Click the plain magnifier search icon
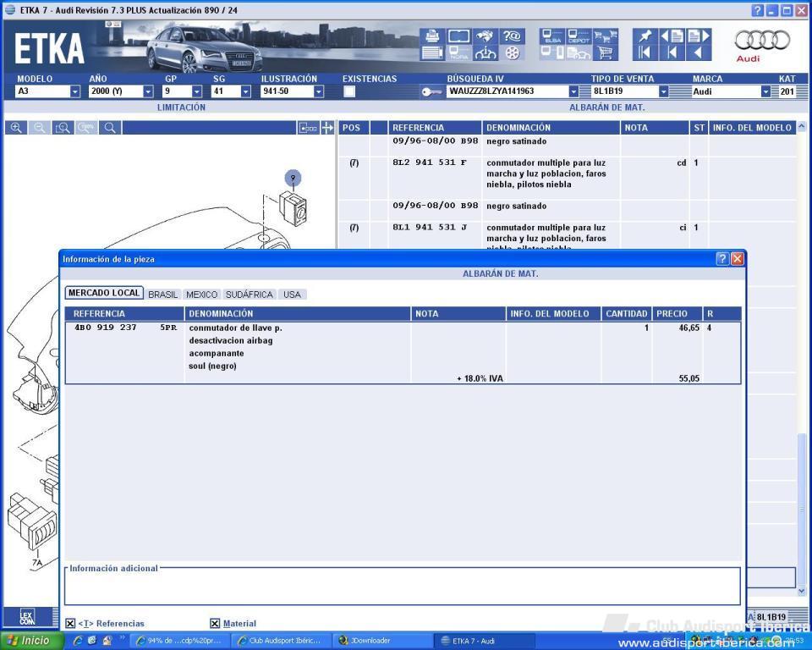Image resolution: width=812 pixels, height=650 pixels. pyautogui.click(x=110, y=128)
